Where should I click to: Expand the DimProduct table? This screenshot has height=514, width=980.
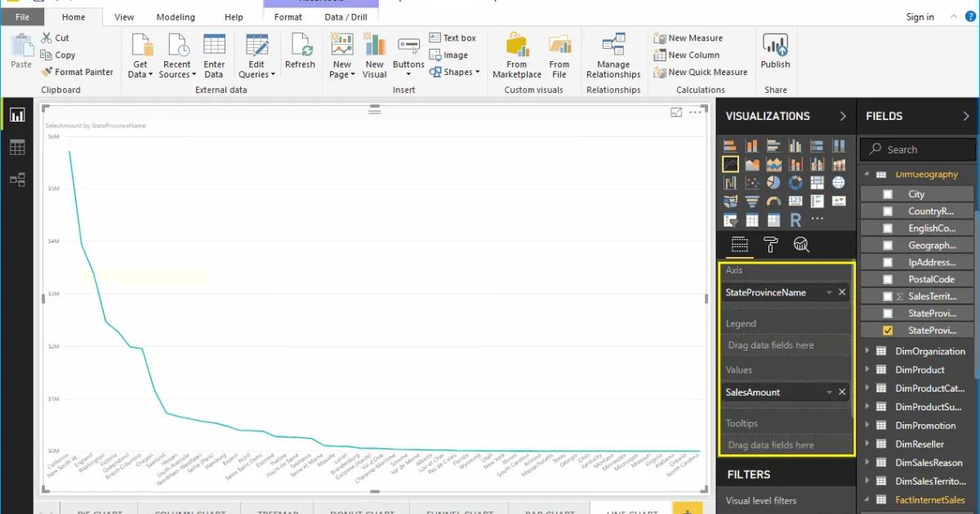coord(868,370)
